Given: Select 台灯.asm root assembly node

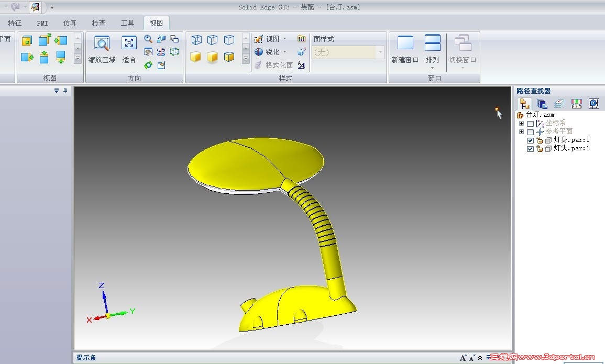Looking at the screenshot, I should click(540, 115).
